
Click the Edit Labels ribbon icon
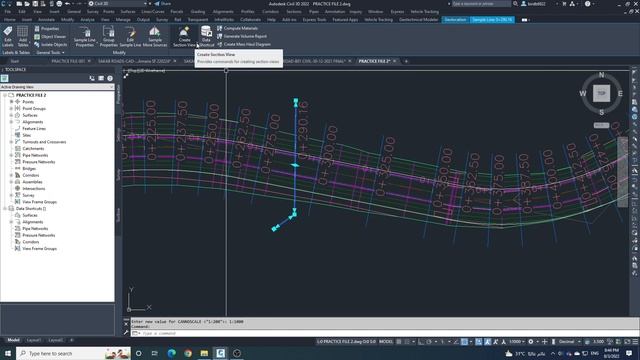[8, 36]
